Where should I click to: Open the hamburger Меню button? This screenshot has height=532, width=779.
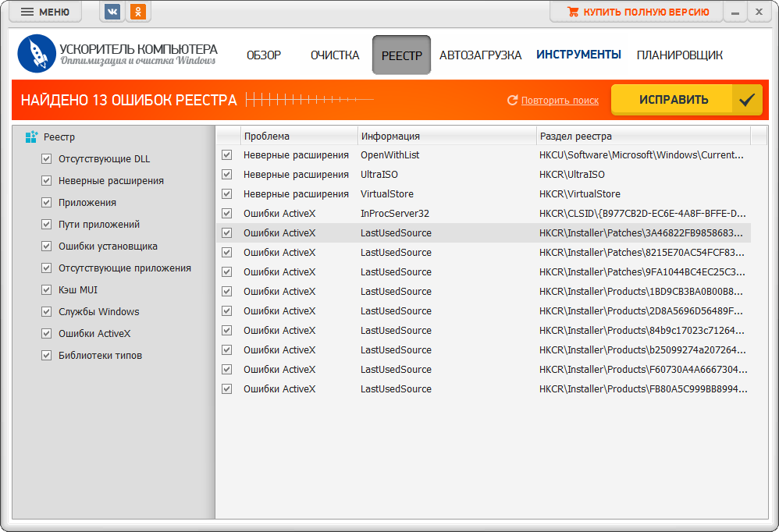pos(45,12)
